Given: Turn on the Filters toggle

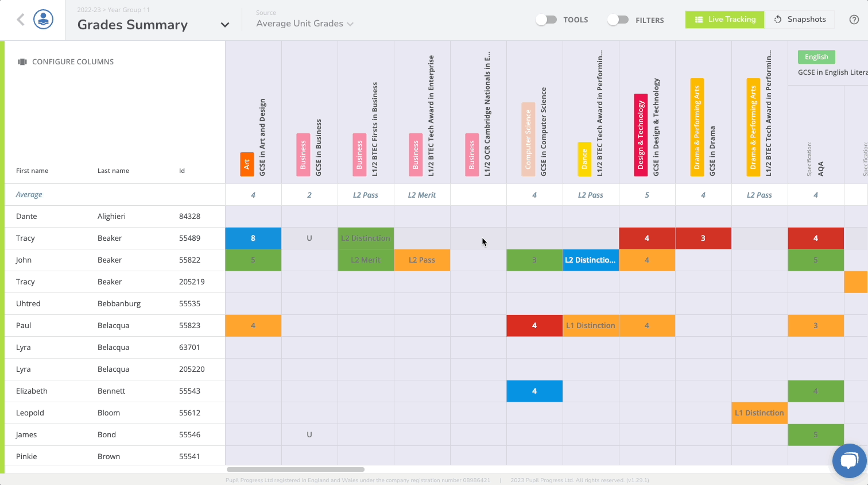Looking at the screenshot, I should pyautogui.click(x=618, y=20).
